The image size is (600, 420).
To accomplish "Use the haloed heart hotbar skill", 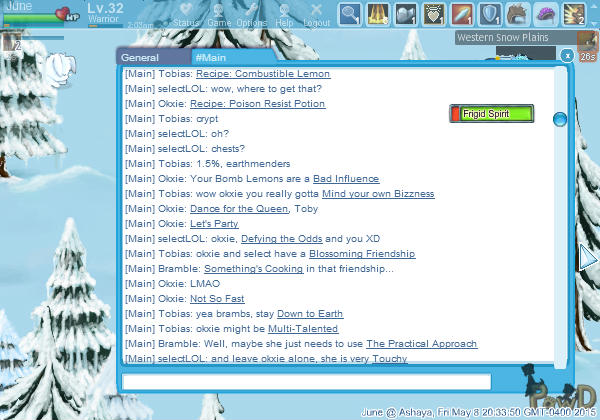I will pos(434,14).
